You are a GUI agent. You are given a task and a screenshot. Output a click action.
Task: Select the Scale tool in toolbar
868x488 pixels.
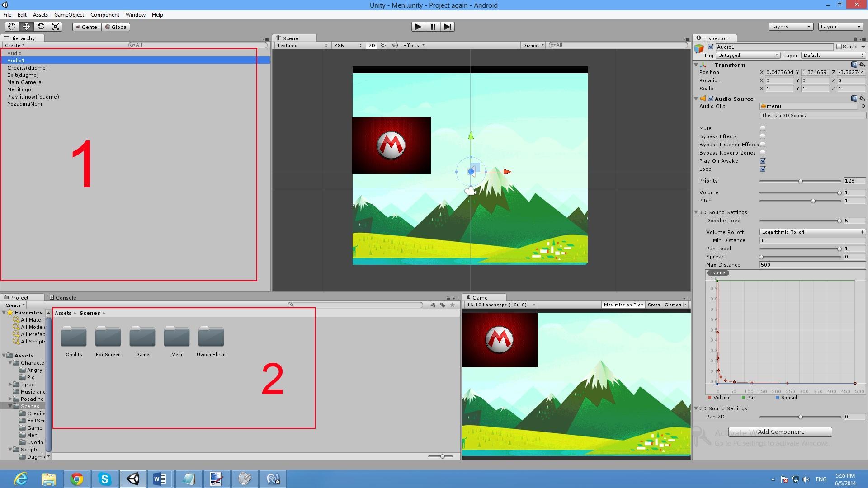[55, 27]
